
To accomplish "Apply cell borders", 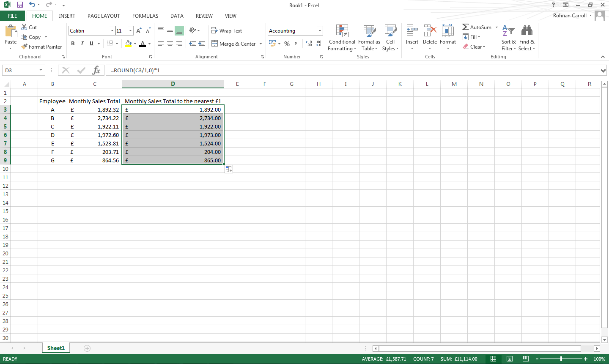I will [110, 44].
